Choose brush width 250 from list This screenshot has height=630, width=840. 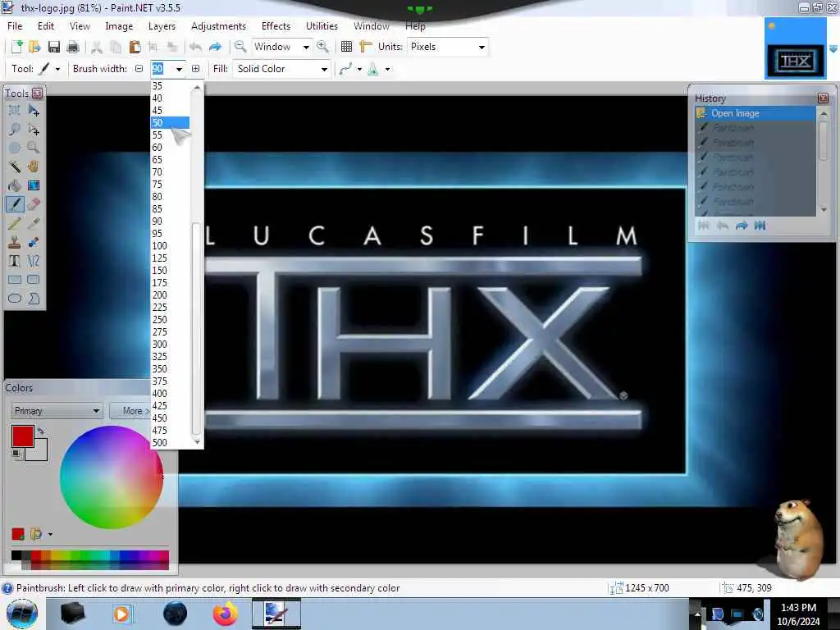click(170, 320)
